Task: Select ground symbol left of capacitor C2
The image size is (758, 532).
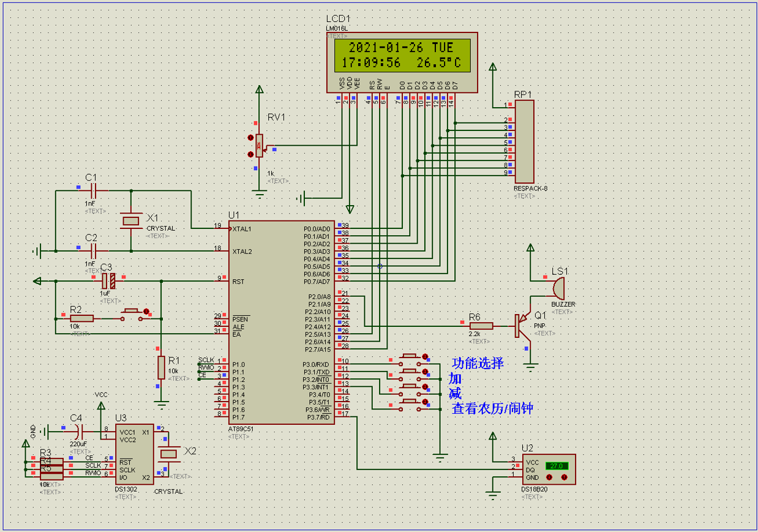Action: (x=37, y=250)
